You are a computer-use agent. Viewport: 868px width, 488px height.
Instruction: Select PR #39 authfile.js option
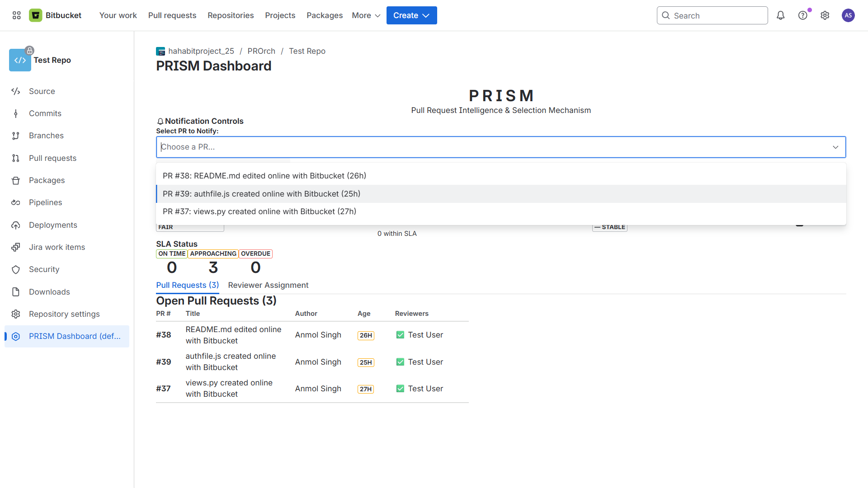(x=261, y=194)
